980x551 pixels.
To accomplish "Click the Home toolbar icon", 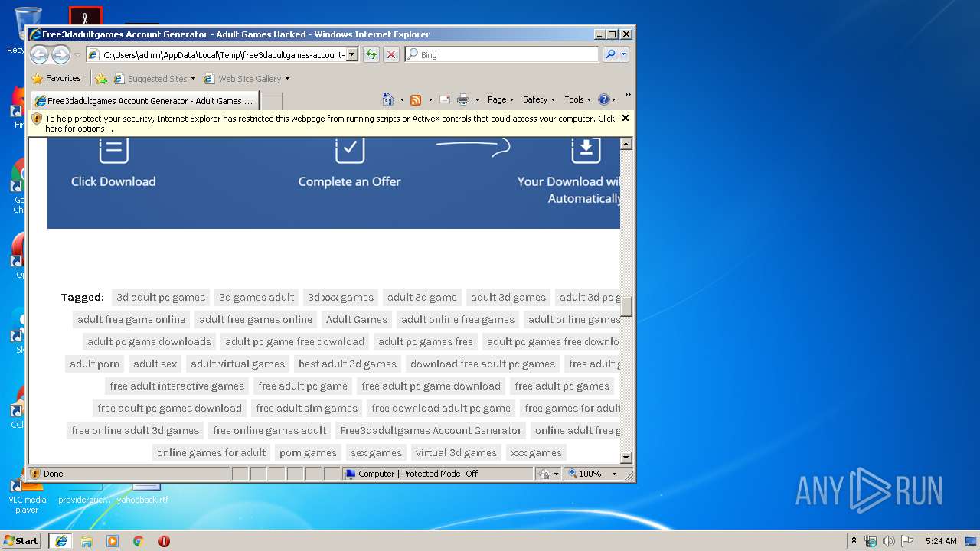I will (388, 99).
